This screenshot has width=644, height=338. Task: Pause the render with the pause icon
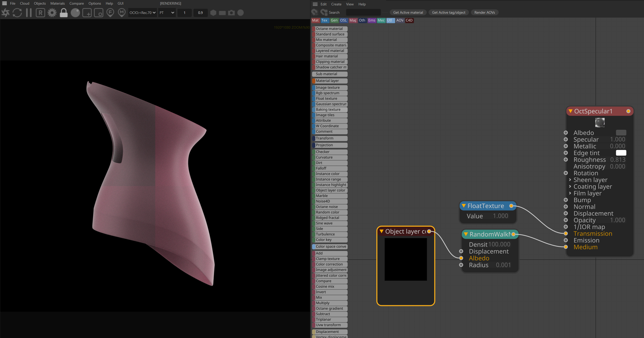click(29, 13)
